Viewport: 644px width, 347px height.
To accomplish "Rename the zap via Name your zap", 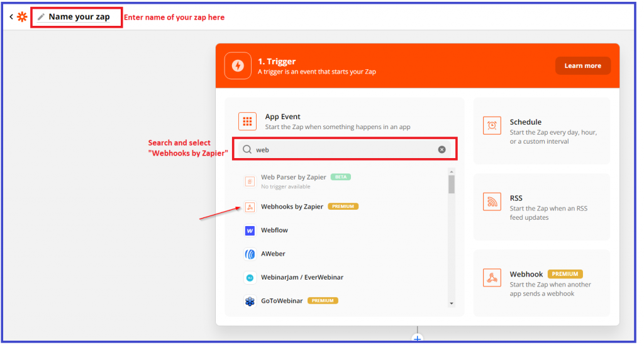I will 79,17.
